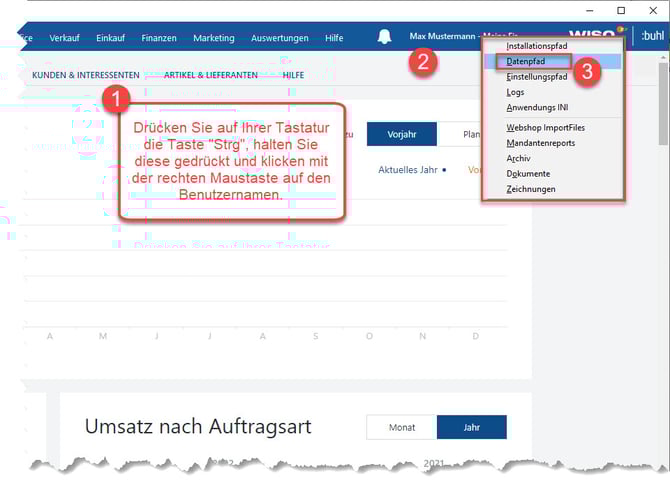Click the notification bell icon
670x492 pixels.
click(384, 37)
